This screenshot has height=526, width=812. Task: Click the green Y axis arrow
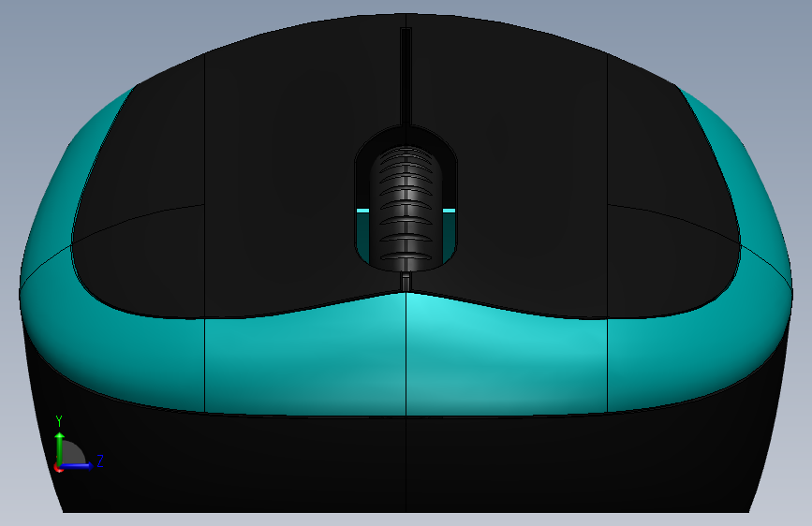pyautogui.click(x=60, y=449)
